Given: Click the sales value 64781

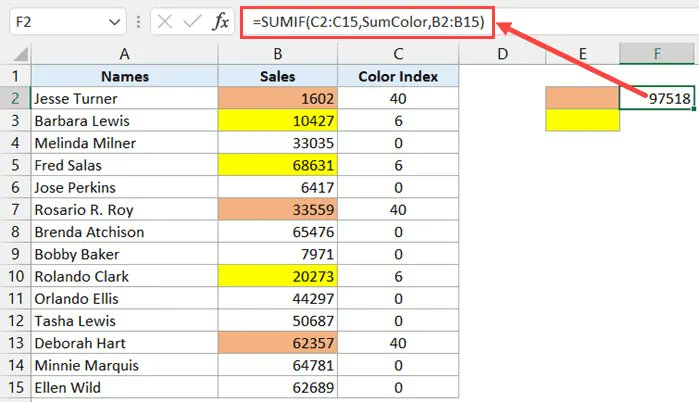Looking at the screenshot, I should (278, 365).
